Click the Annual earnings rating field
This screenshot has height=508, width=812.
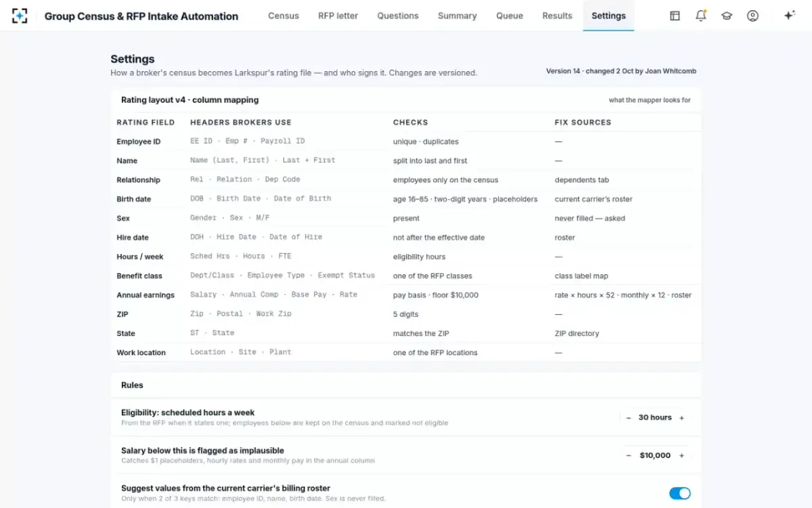[x=145, y=295]
